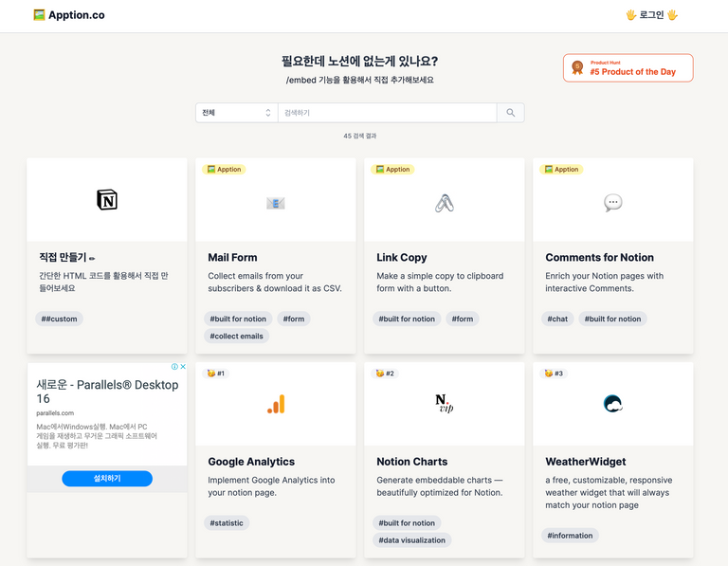Select the #chat tag
The image size is (728, 566).
click(x=557, y=319)
